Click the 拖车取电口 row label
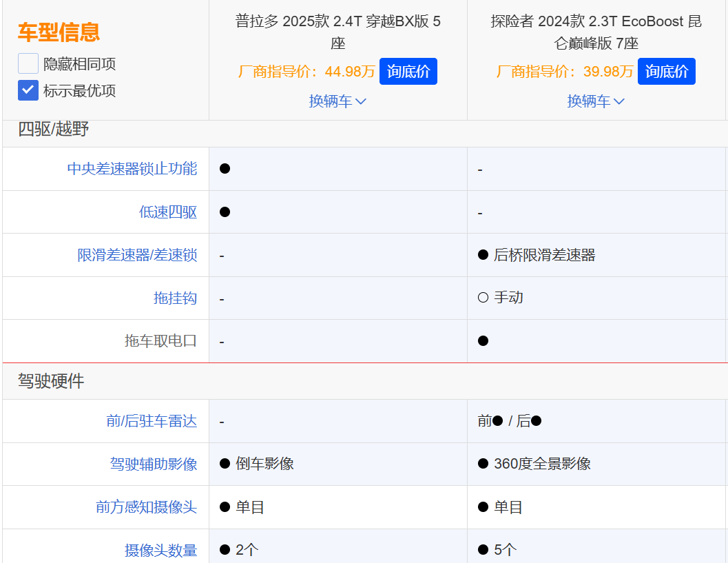Viewport: 728px width, 563px height. click(160, 341)
